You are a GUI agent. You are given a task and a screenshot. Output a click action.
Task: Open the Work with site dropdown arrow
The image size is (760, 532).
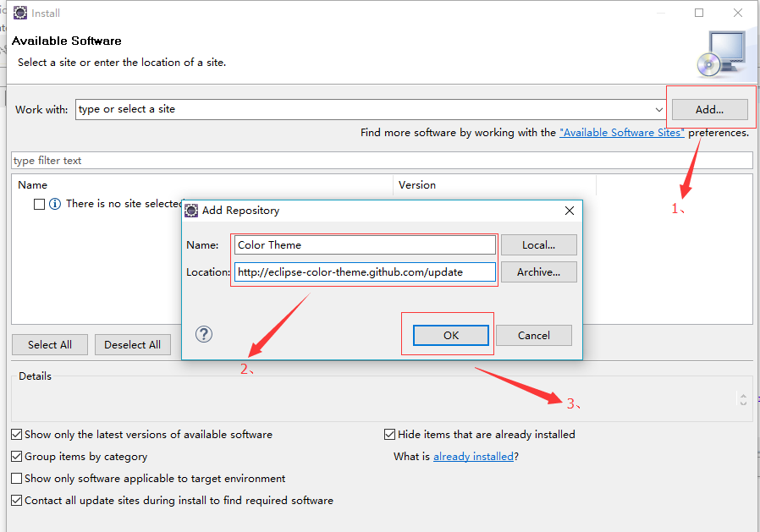tap(658, 109)
